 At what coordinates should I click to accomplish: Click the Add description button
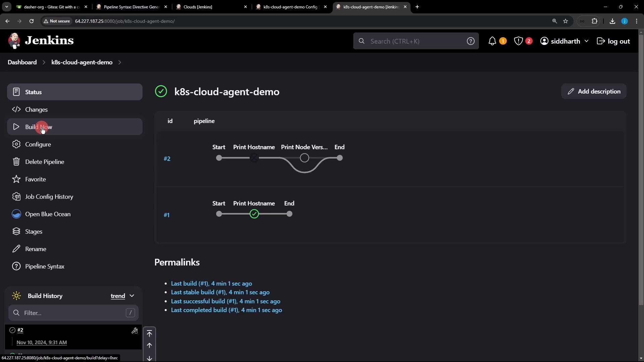tap(593, 92)
